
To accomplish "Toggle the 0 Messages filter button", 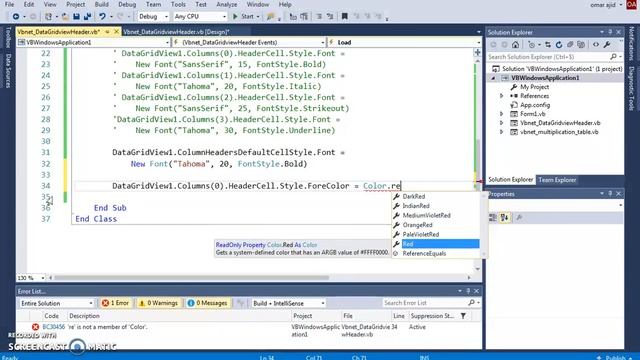I will (x=207, y=303).
